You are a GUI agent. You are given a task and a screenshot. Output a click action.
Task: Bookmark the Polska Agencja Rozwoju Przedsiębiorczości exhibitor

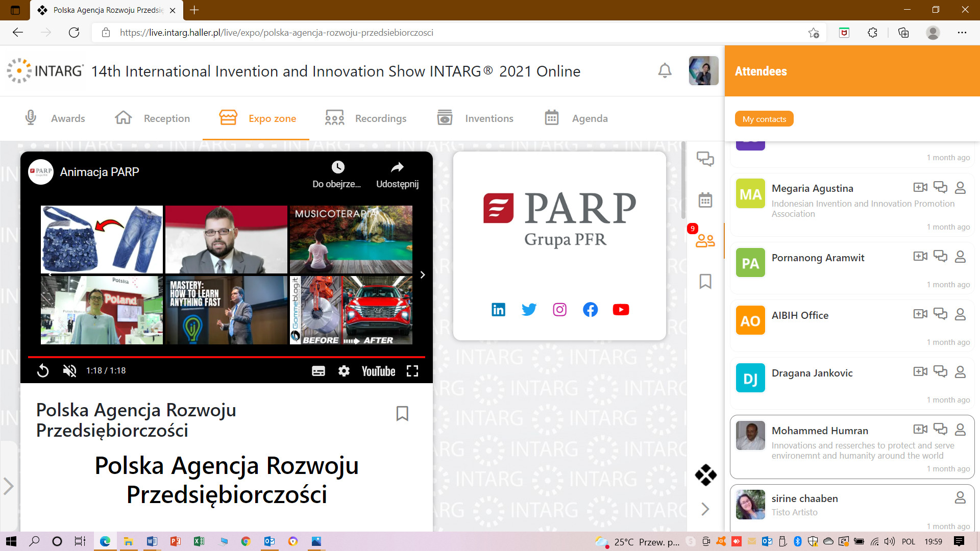[402, 413]
